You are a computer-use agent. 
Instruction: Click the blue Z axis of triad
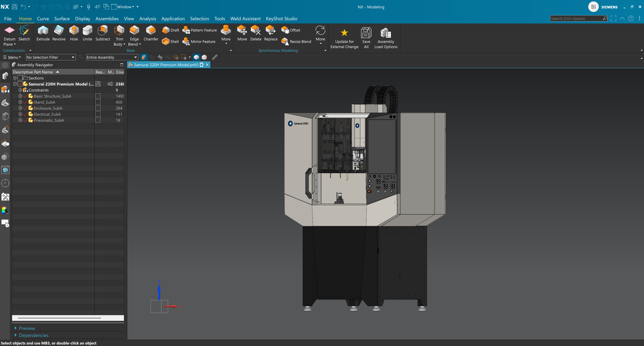pos(159,292)
